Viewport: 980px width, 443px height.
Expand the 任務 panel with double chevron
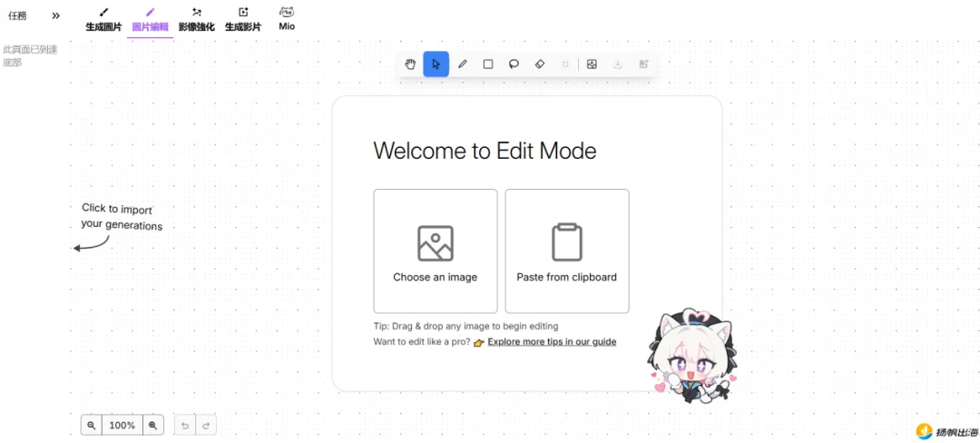click(x=55, y=15)
